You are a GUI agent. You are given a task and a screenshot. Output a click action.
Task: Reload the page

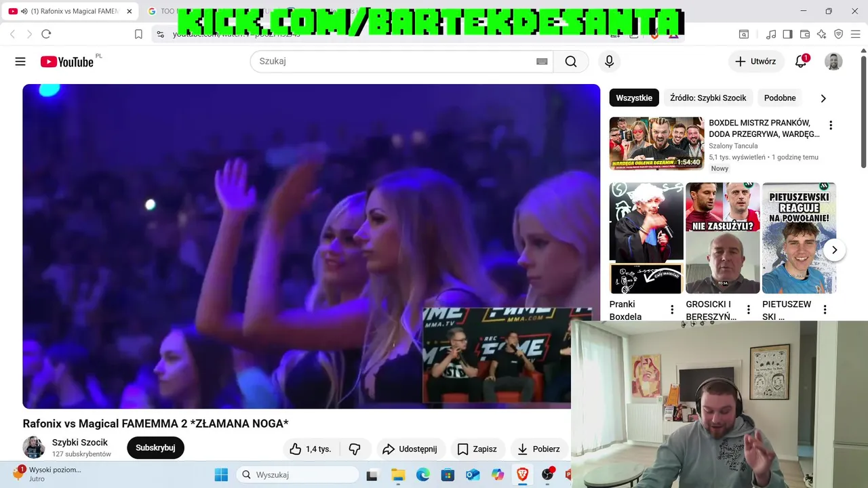pyautogui.click(x=46, y=34)
